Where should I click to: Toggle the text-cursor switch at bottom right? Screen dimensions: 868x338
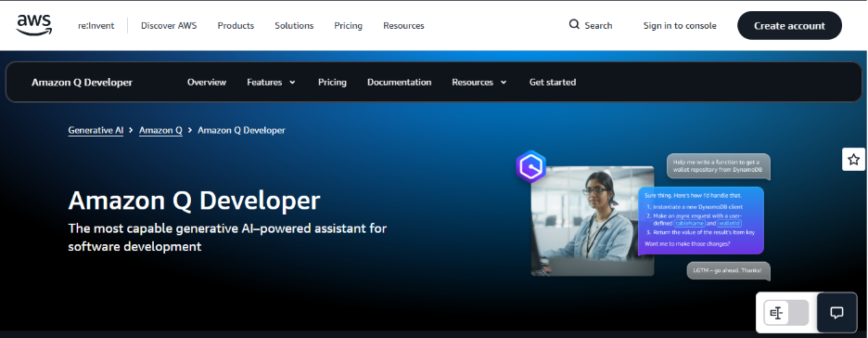[x=786, y=313]
